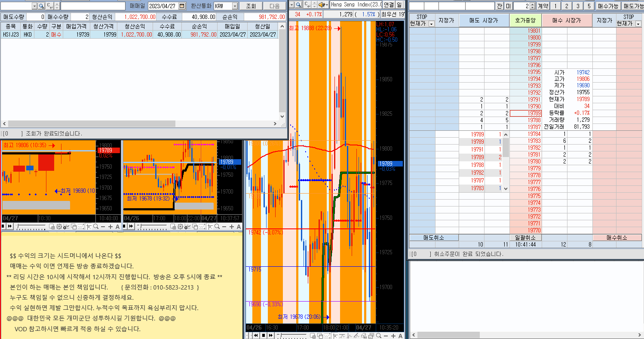Open settings gear on the 04/26 mini chart
644x339 pixels.
[180, 226]
